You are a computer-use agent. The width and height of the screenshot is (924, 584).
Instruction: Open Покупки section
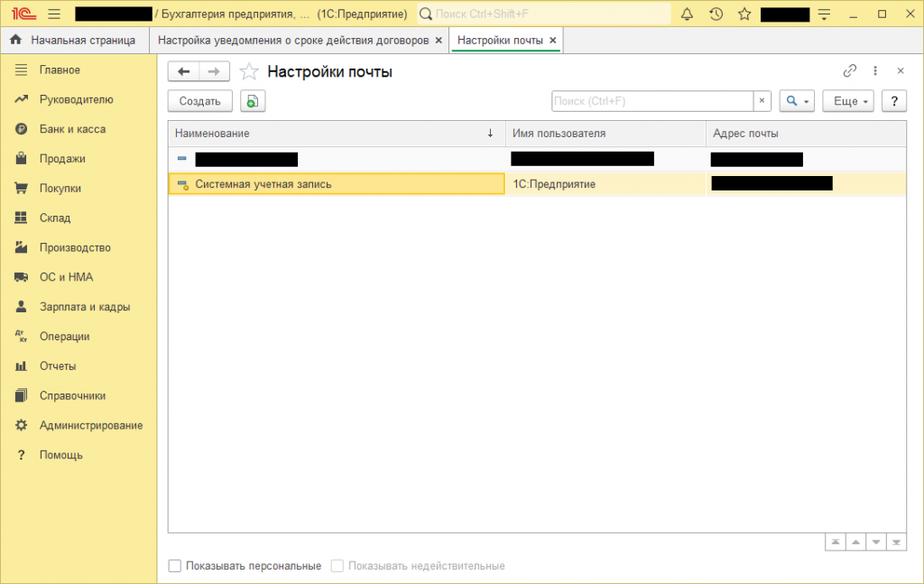coord(60,188)
